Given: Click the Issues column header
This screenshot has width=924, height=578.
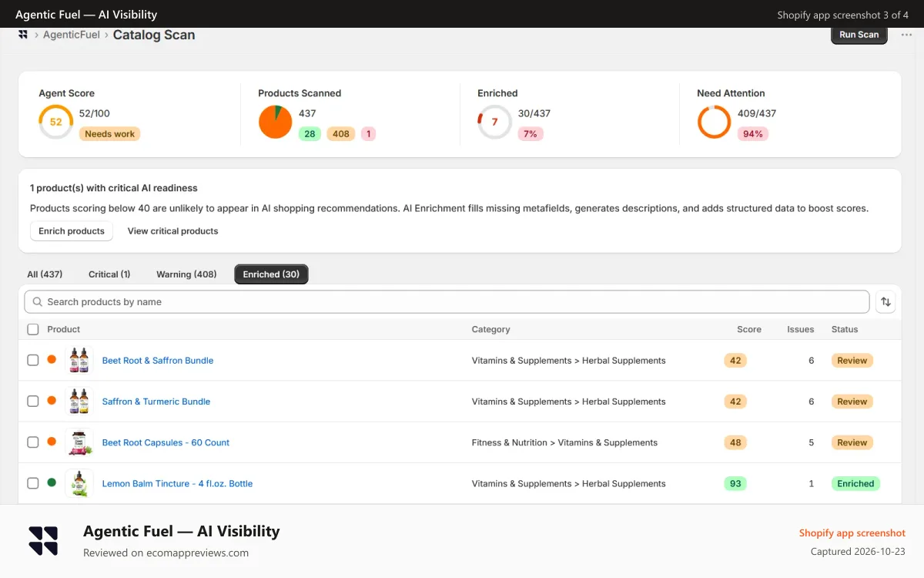Looking at the screenshot, I should tap(801, 329).
